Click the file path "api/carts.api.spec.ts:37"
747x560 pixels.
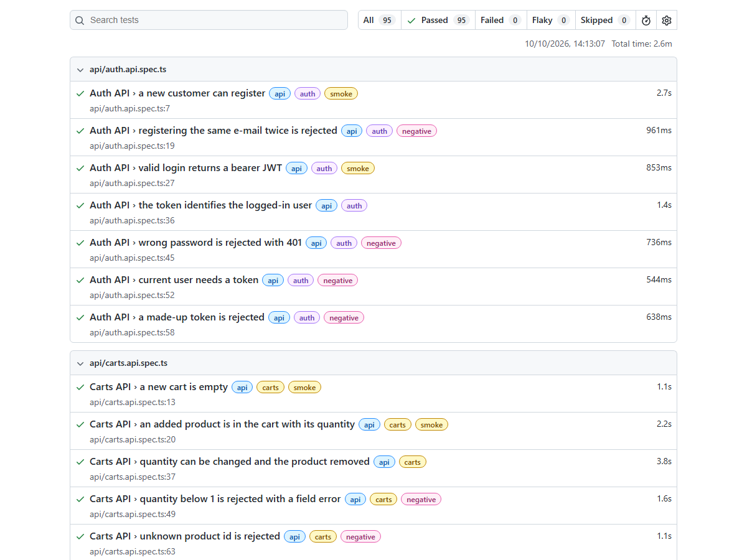pyautogui.click(x=133, y=477)
